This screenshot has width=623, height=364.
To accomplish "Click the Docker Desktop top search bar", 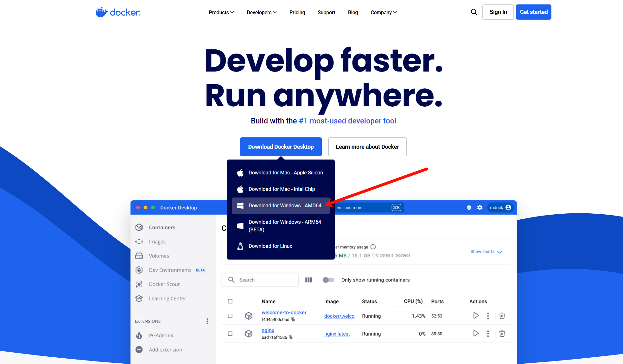I will pos(369,208).
